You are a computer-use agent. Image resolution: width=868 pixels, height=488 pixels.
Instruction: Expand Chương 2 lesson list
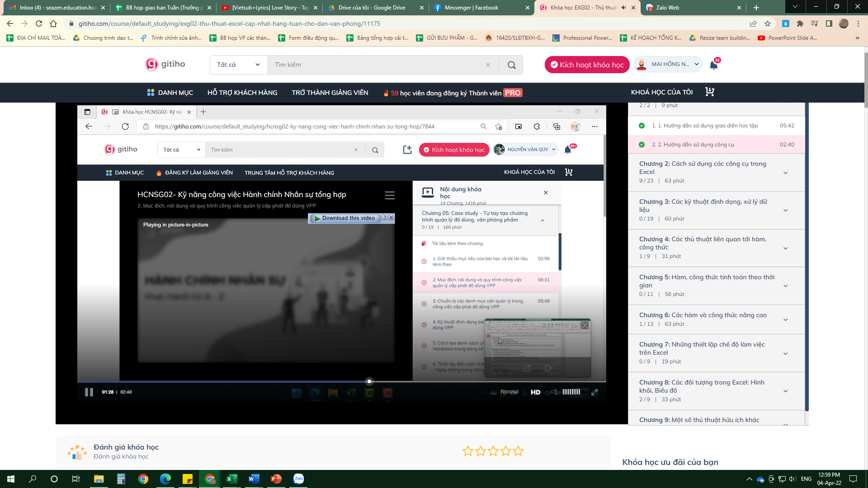[x=785, y=173]
